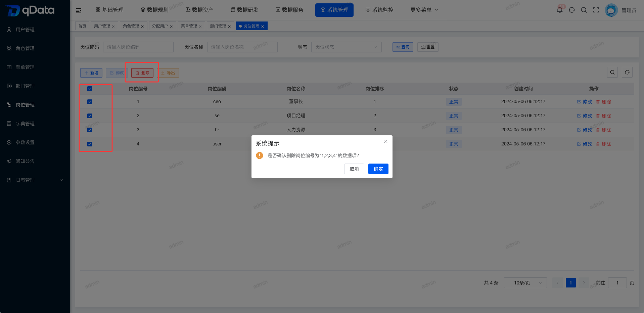Screen dimensions: 644x313
Task: Focus the 岗位名称 input field
Action: pos(242,47)
